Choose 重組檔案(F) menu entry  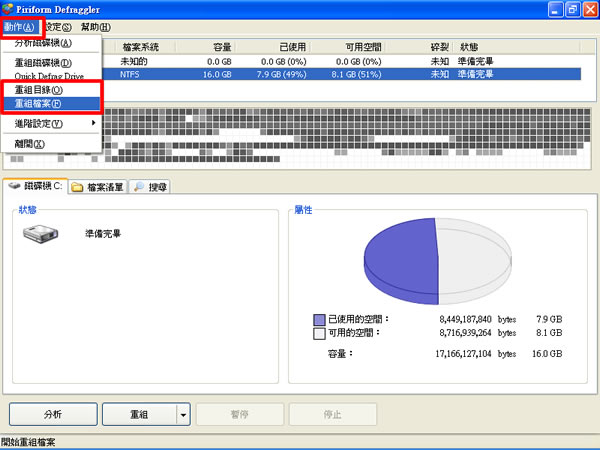[51, 104]
